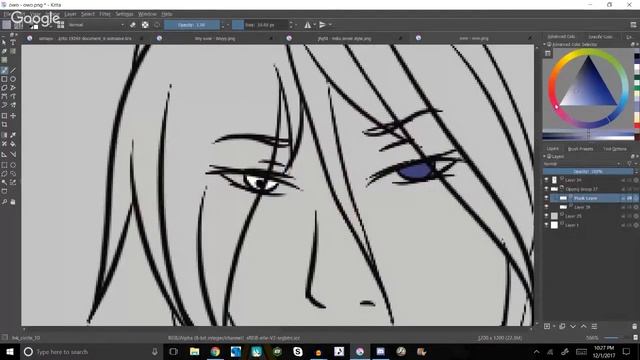Switch to the Tool Options tab
This screenshot has height=360, width=640.
tap(615, 149)
